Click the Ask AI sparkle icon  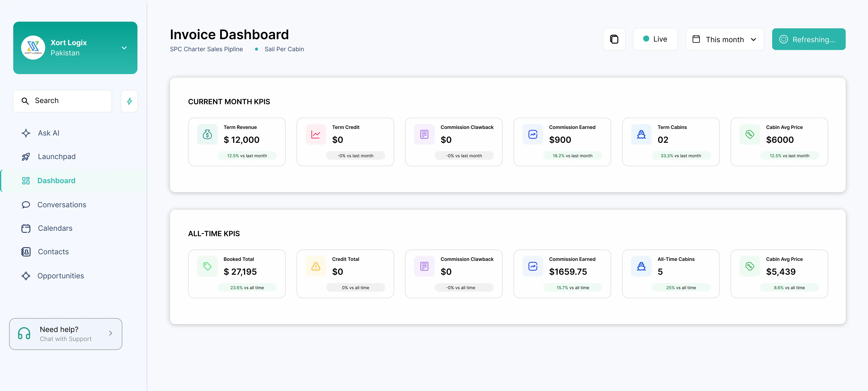coord(26,133)
